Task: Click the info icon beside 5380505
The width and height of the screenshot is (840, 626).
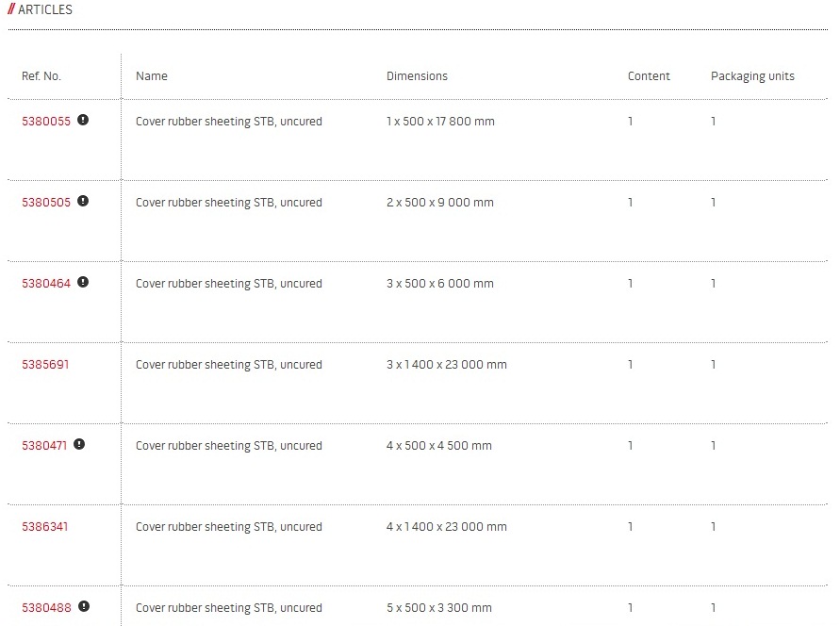Action: 83,201
